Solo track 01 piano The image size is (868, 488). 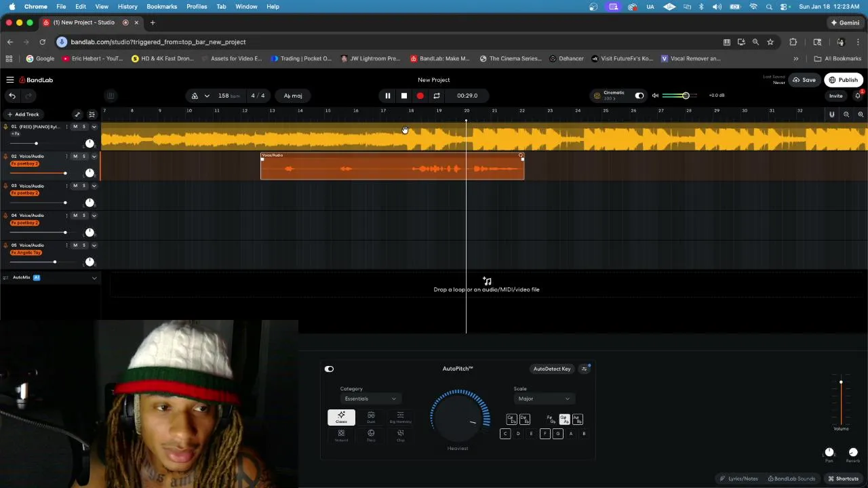[x=84, y=127]
